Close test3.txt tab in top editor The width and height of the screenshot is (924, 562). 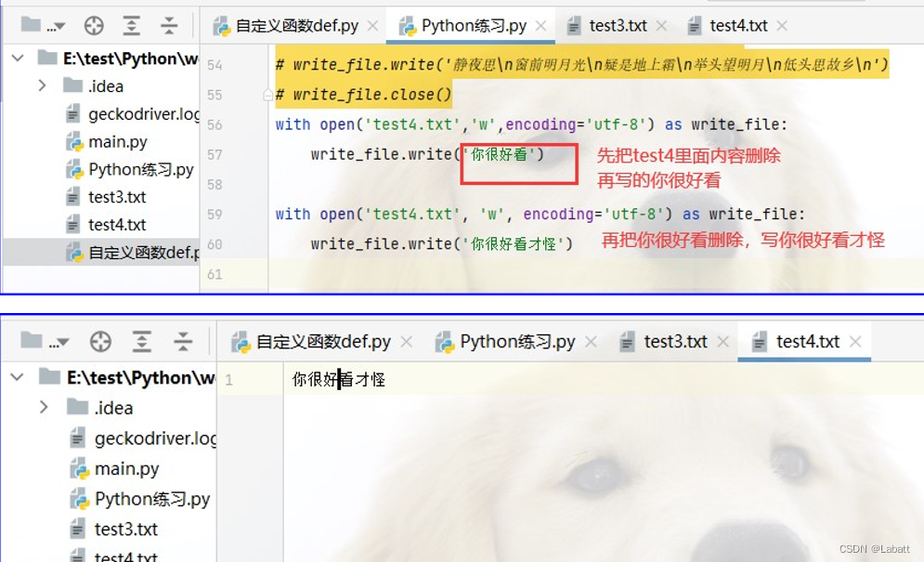click(661, 26)
